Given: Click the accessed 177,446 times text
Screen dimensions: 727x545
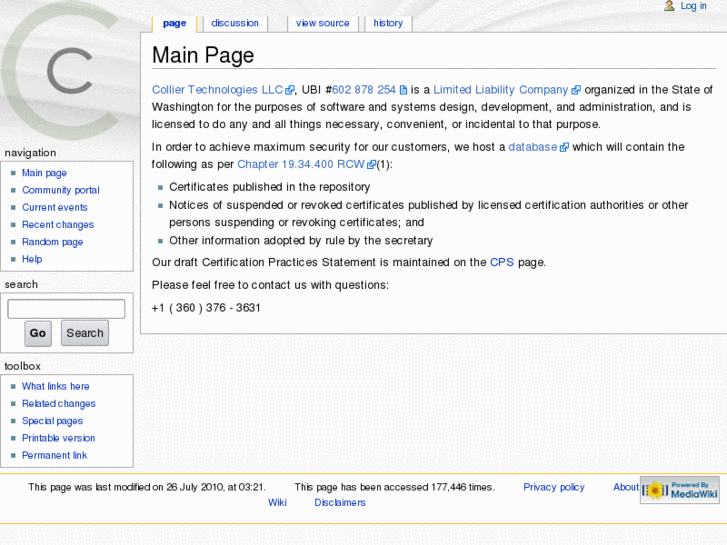Looking at the screenshot, I should pos(395,487).
